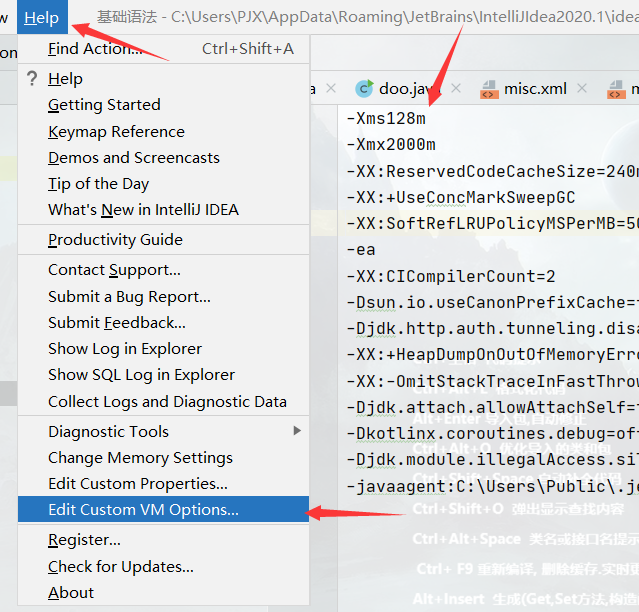The image size is (639, 612).
Task: Click the HeapDumpOnOutOfMemoryError line
Action: coord(492,354)
